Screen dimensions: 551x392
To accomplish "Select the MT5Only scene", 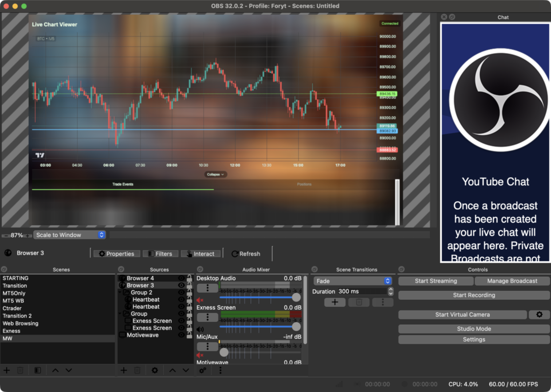I will 58,293.
